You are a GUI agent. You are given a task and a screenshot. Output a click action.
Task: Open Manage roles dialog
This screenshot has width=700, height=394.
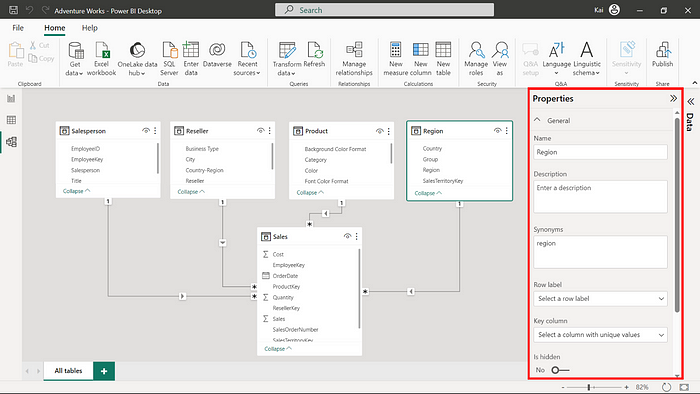pos(476,58)
